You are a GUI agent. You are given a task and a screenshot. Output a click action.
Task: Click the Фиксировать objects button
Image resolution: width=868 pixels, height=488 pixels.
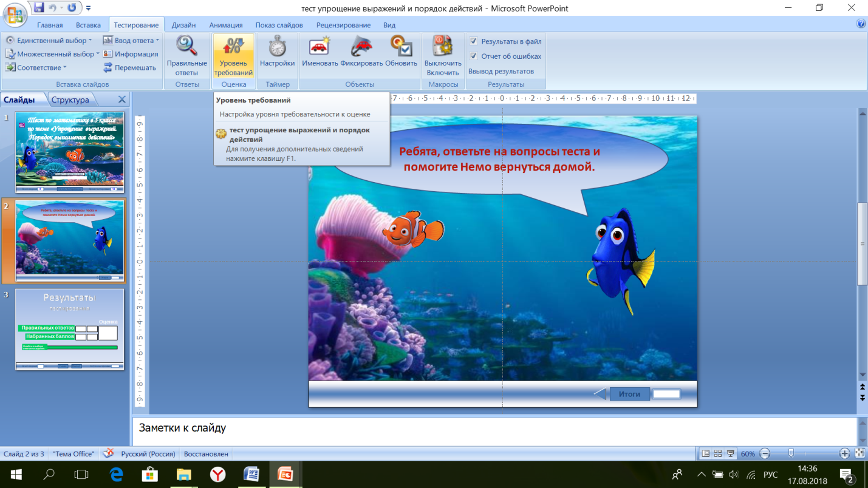point(361,52)
